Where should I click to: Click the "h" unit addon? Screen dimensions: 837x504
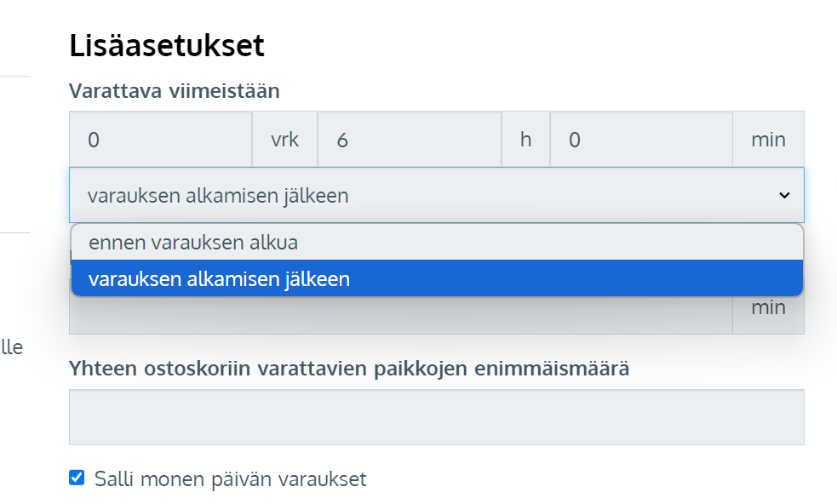point(526,140)
